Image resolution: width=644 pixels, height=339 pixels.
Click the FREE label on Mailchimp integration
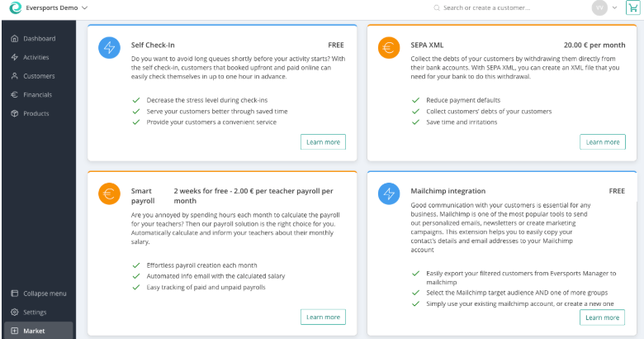click(x=617, y=191)
